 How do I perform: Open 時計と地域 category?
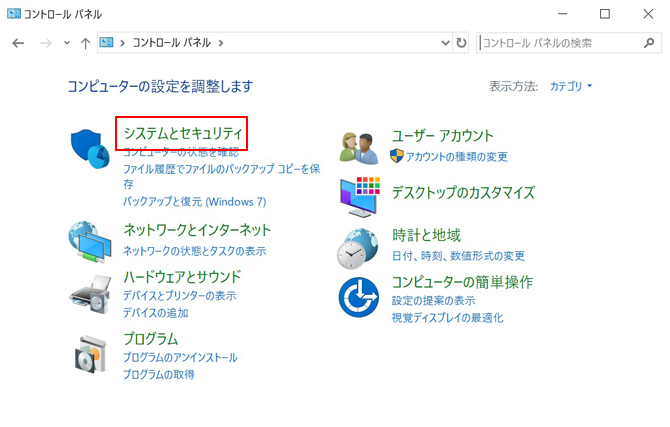pyautogui.click(x=426, y=235)
